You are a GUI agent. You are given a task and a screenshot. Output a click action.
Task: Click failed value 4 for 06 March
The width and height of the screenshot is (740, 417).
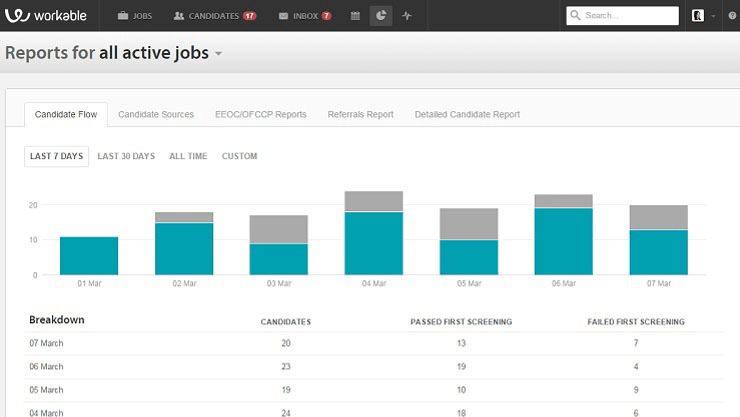tap(636, 367)
